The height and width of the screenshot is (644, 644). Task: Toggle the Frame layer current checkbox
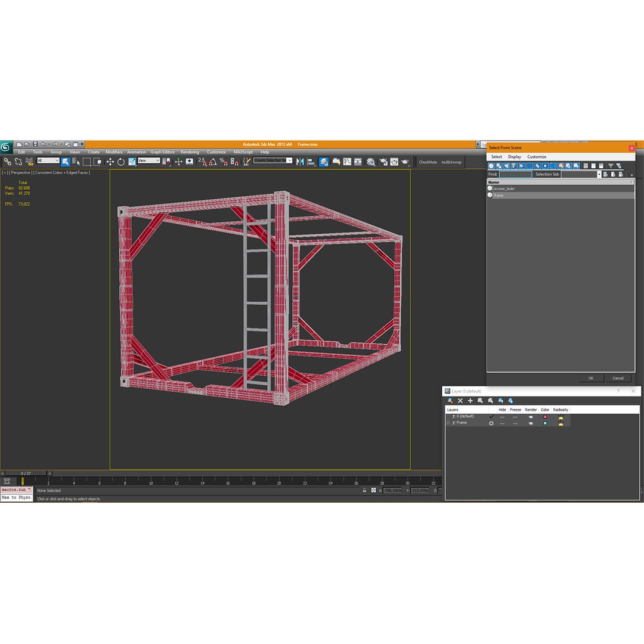(491, 423)
